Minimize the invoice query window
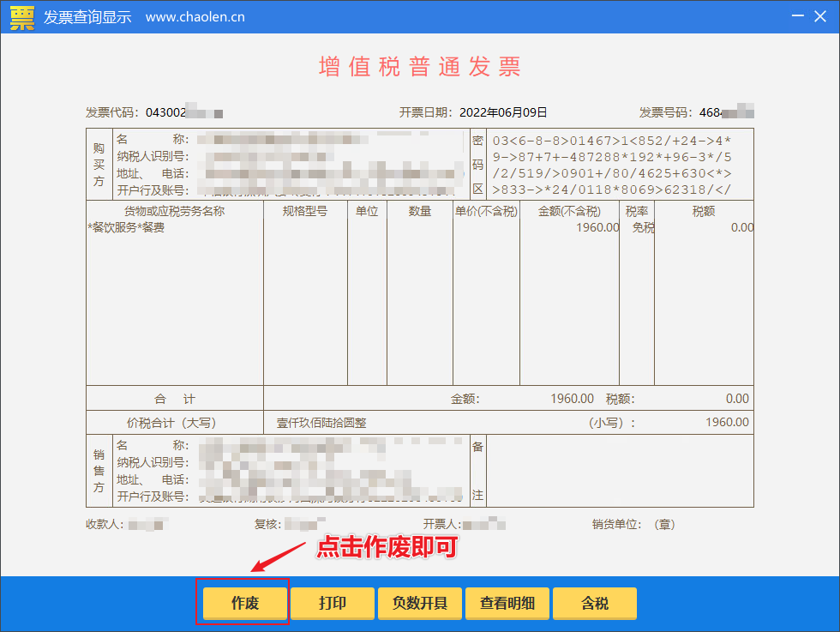Viewport: 840px width, 632px height. [x=798, y=16]
